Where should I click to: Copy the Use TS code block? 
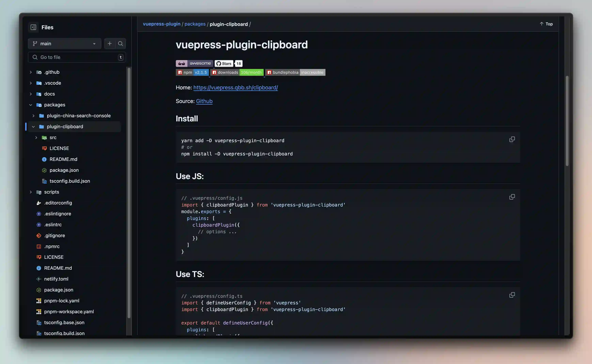click(512, 295)
